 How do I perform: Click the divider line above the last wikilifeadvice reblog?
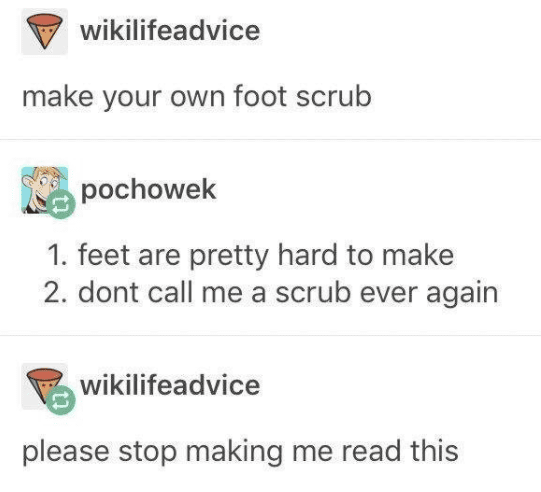pos(270,335)
